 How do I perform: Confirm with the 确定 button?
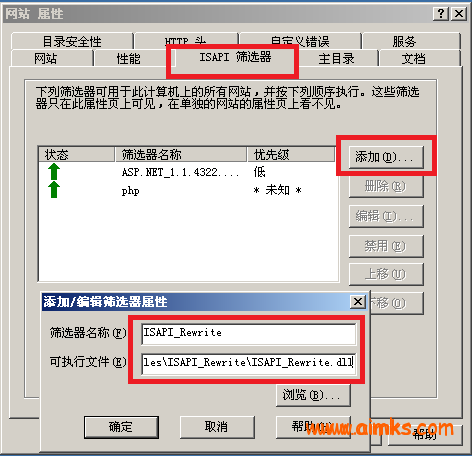point(121,427)
